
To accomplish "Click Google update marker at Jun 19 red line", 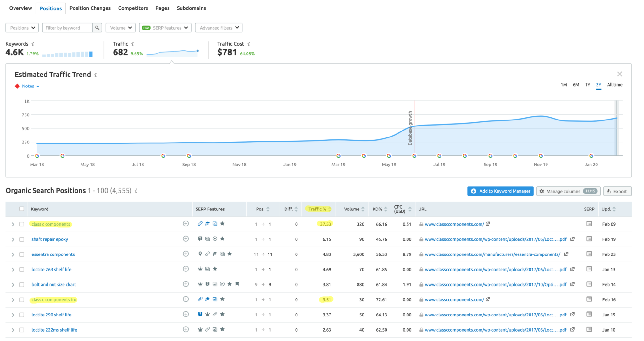I will pos(414,156).
